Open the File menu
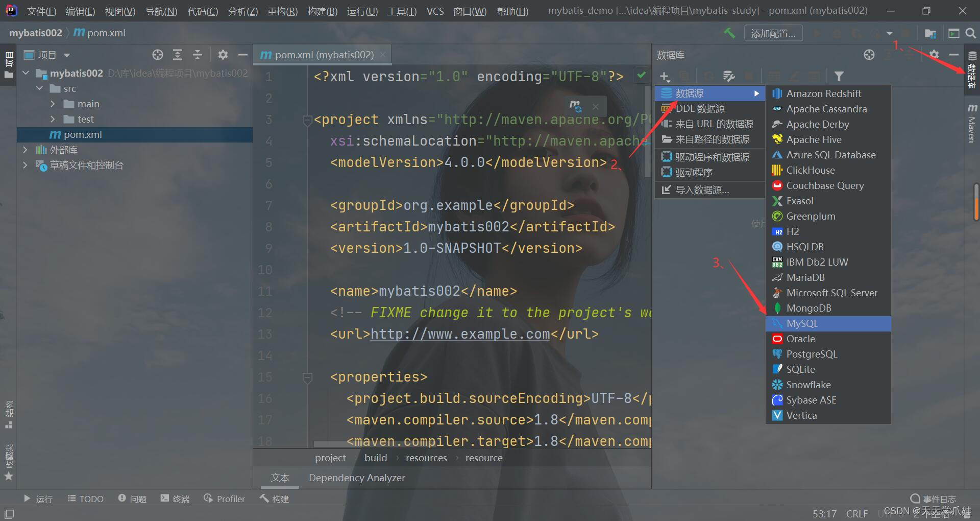Viewport: 980px width, 521px height. click(x=41, y=11)
